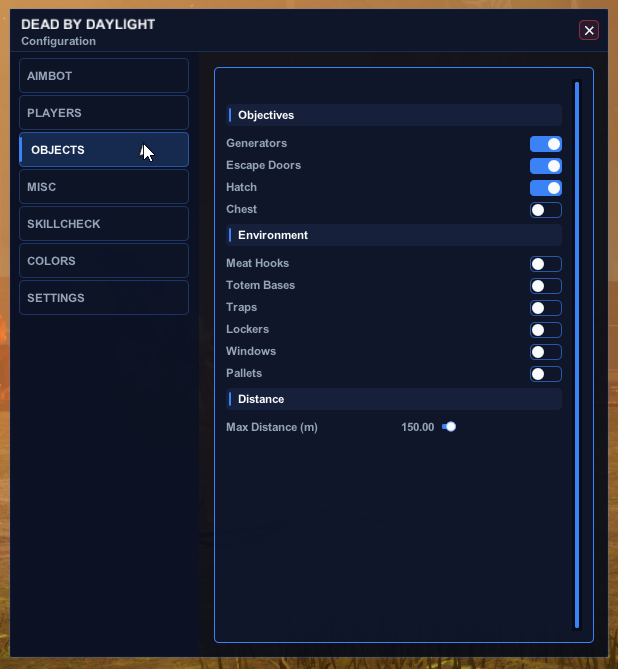Click the Environment section header
Screen dimensions: 618x669
tap(394, 235)
